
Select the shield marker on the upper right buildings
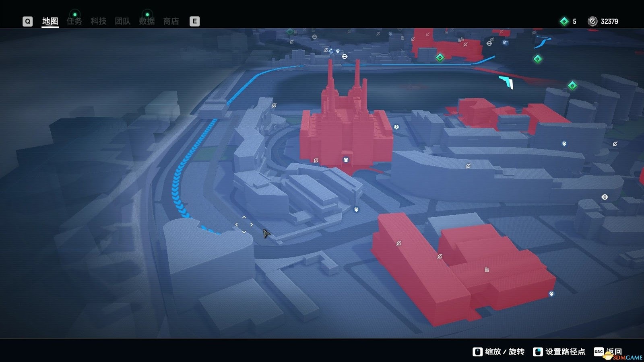point(564,144)
